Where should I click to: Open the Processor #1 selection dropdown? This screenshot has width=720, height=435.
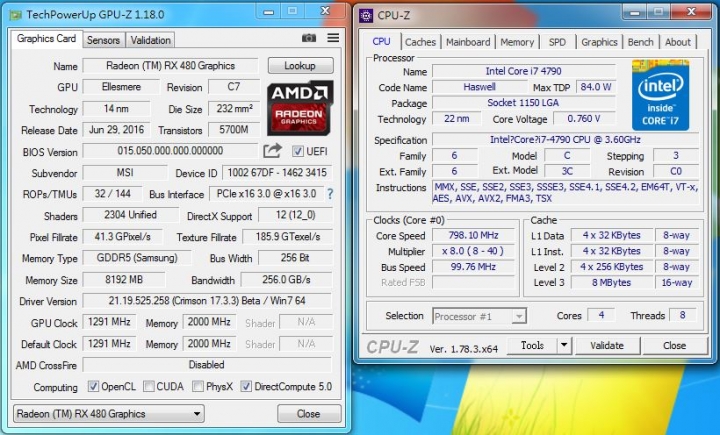(x=479, y=316)
